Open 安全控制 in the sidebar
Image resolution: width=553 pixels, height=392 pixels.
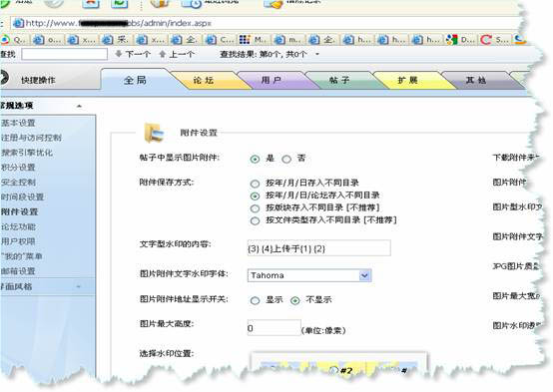click(x=18, y=183)
